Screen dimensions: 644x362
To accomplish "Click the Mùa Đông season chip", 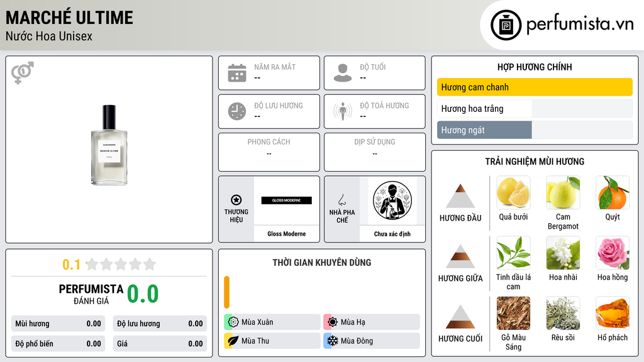I will tap(372, 341).
